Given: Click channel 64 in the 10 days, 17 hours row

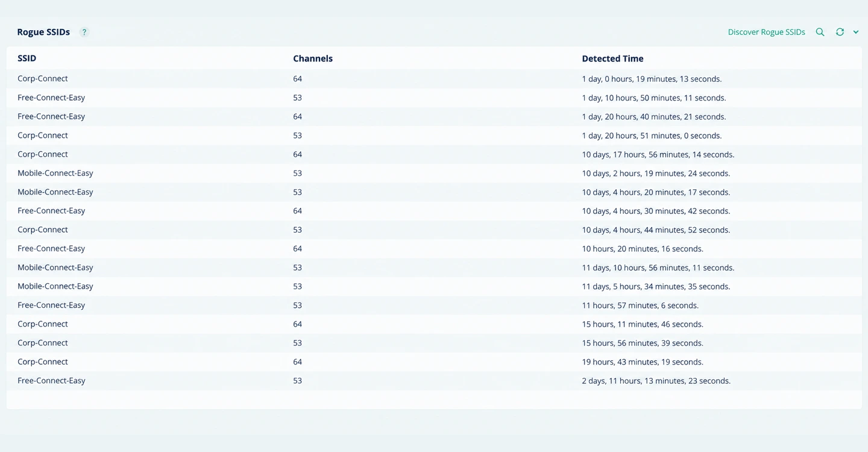Looking at the screenshot, I should click(x=298, y=154).
